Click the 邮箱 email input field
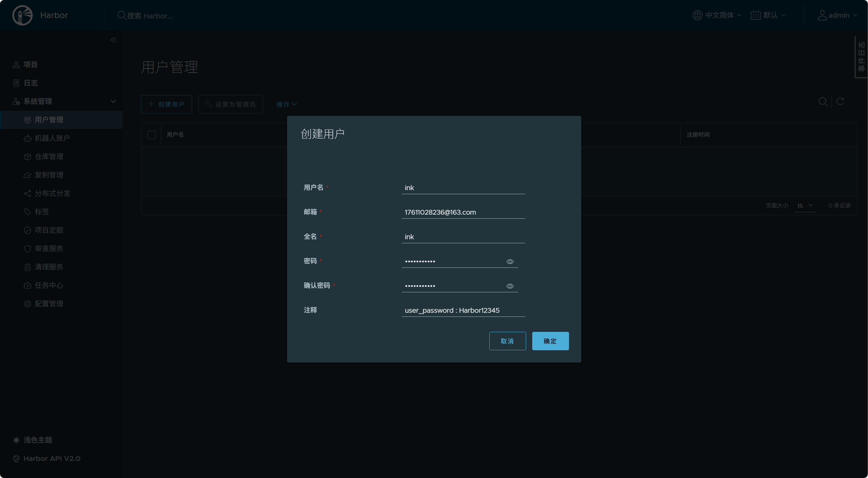This screenshot has height=478, width=868. [463, 212]
